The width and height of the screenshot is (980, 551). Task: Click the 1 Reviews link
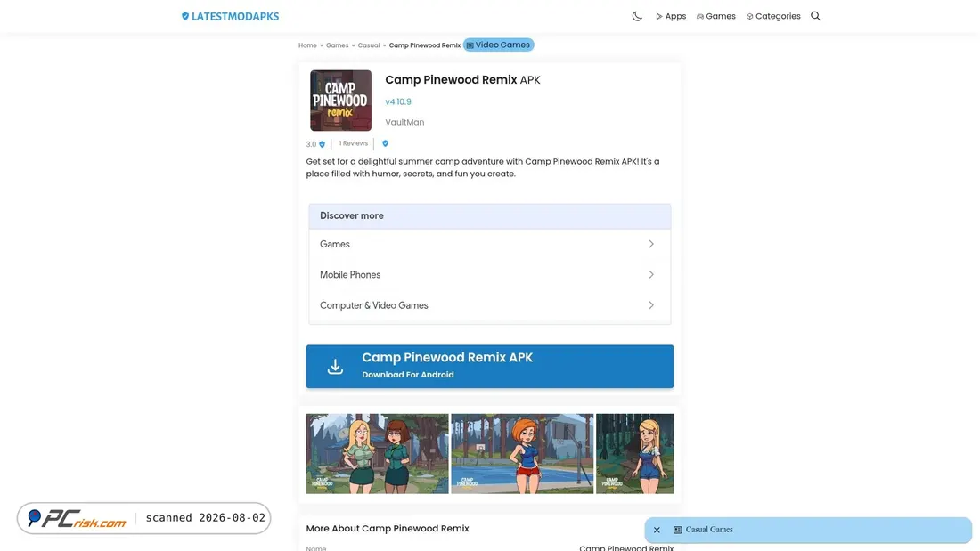(353, 143)
